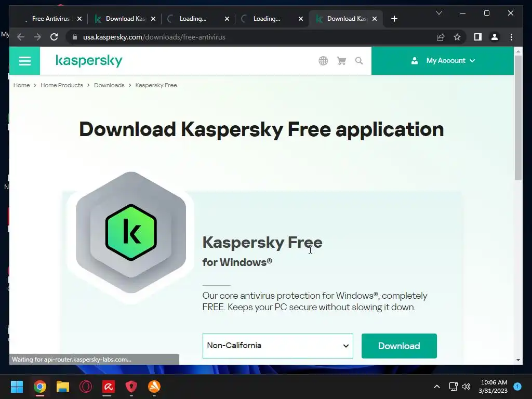Viewport: 532px width, 399px height.
Task: Click the page vertical scrollbar thumb
Action: pyautogui.click(x=518, y=117)
